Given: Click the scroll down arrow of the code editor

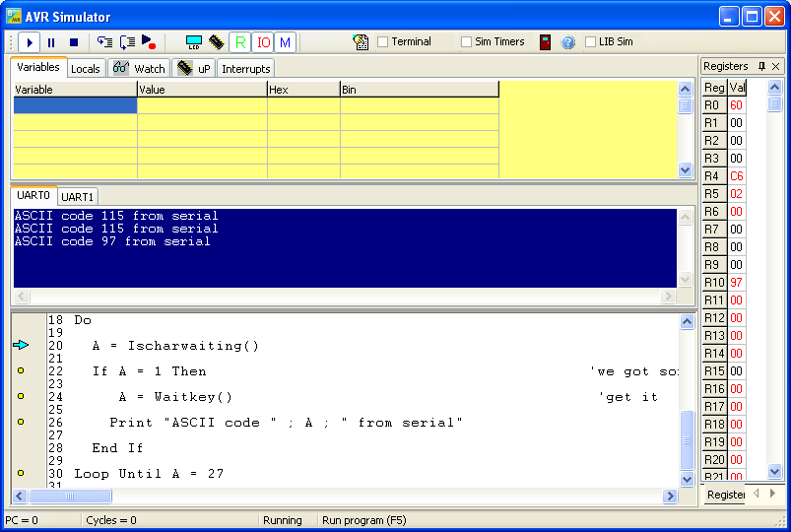Looking at the screenshot, I should [x=688, y=479].
